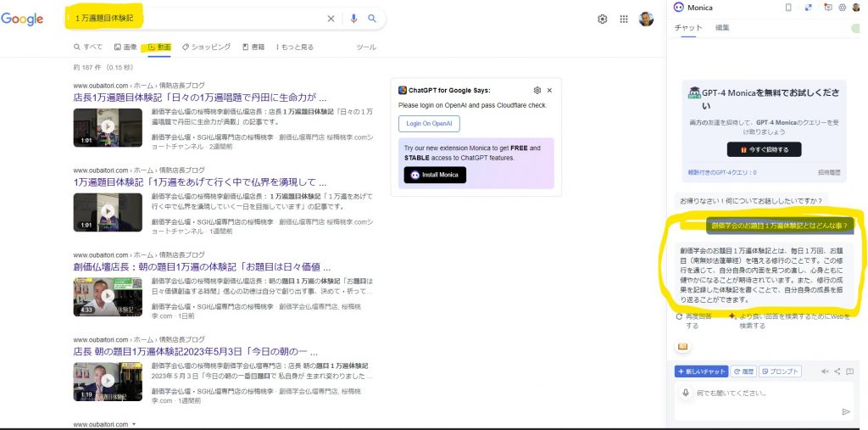Click the microphone icon in Monica input
The image size is (868, 430).
click(687, 393)
